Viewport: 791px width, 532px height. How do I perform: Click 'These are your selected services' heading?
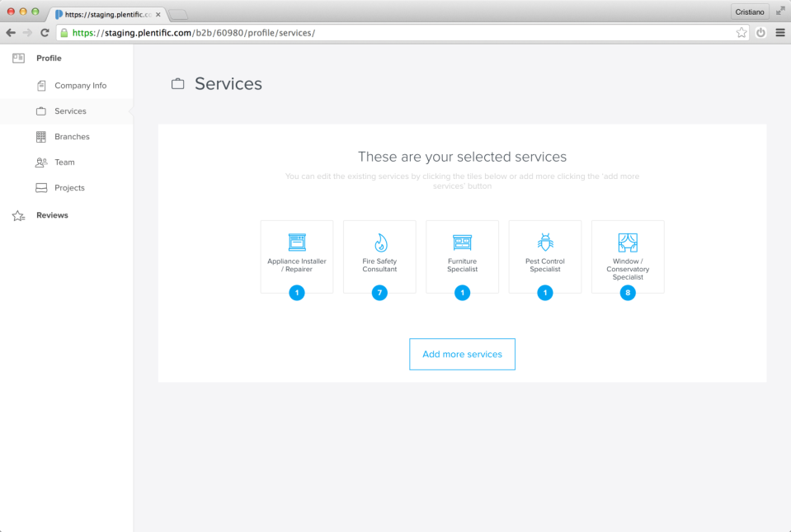coord(462,157)
